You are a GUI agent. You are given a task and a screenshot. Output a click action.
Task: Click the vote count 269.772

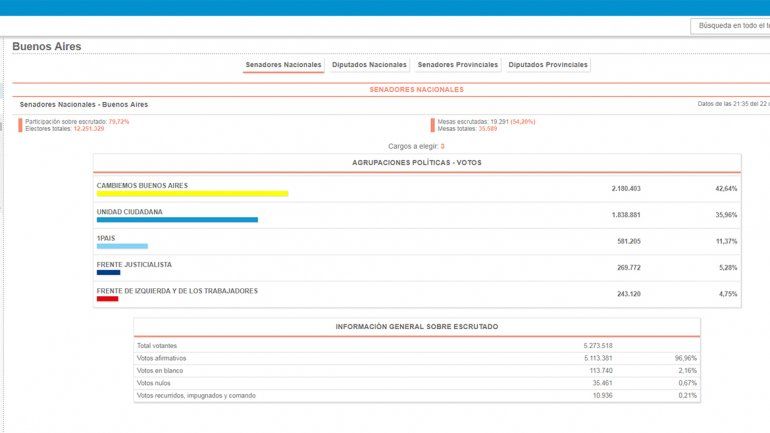click(x=629, y=268)
